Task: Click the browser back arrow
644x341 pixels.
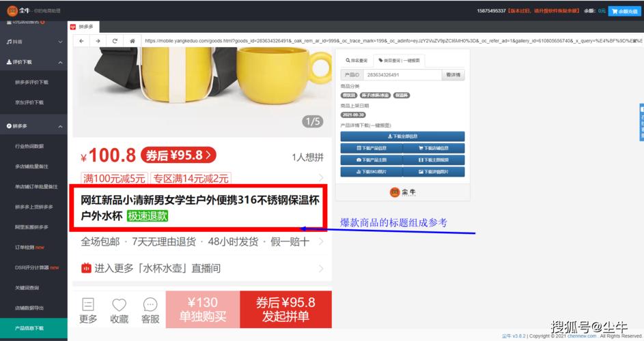Action: [81, 41]
